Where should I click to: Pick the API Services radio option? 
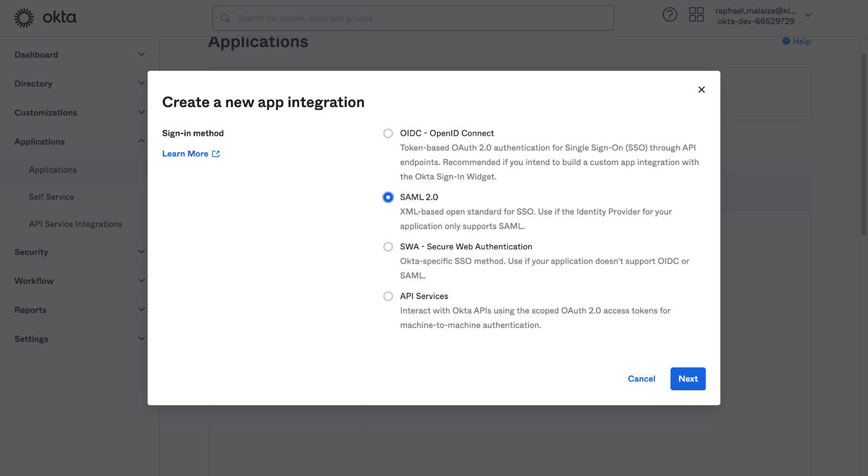pyautogui.click(x=388, y=296)
